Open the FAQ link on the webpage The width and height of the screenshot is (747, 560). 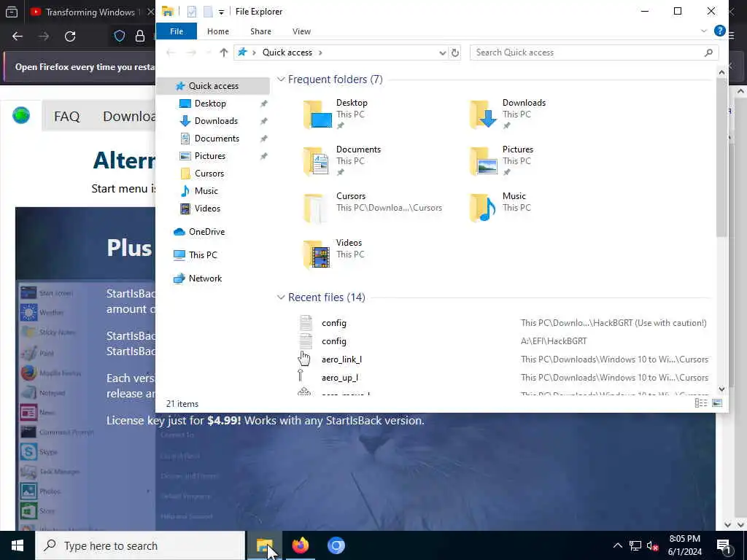pos(66,117)
